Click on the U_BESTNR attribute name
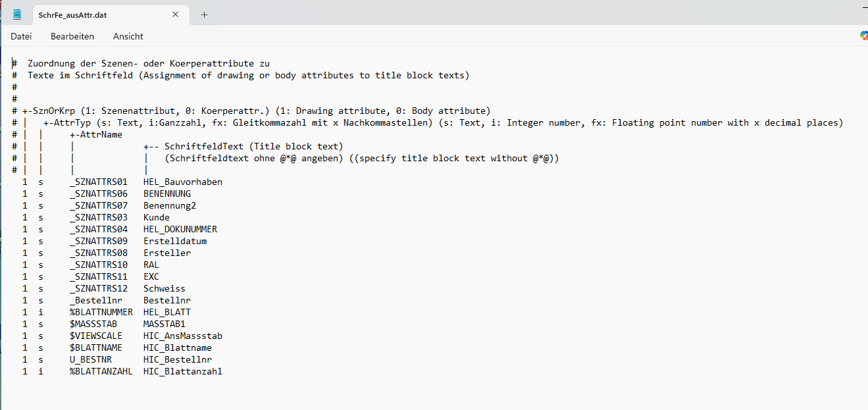This screenshot has width=868, height=410. (91, 359)
